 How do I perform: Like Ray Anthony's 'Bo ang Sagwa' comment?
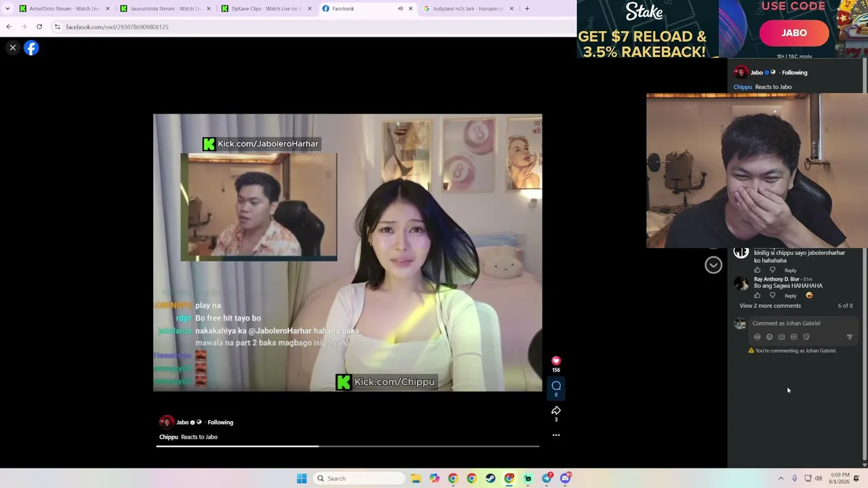point(757,296)
